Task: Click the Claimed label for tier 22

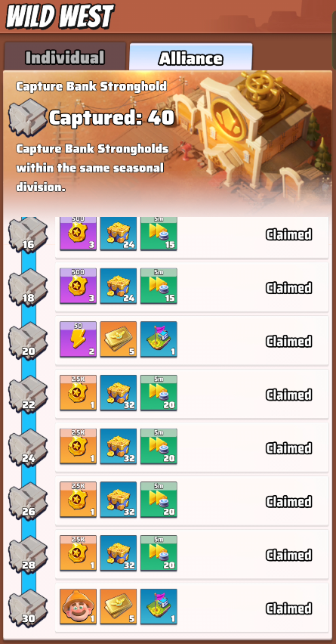Action: click(x=289, y=395)
